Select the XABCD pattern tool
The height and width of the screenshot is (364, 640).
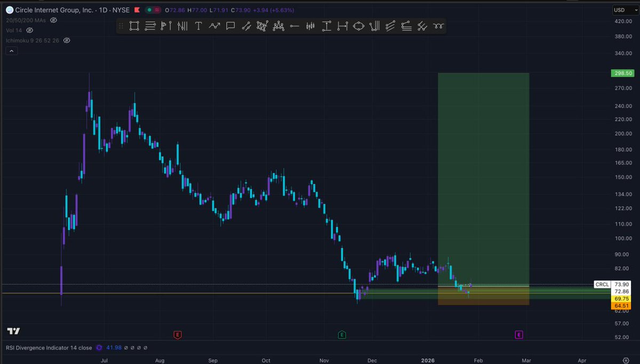click(x=262, y=26)
